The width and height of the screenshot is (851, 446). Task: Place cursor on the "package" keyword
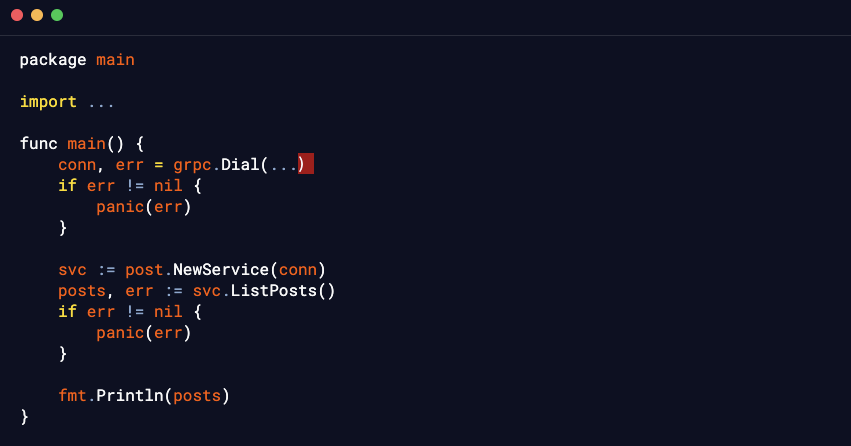[x=53, y=60]
